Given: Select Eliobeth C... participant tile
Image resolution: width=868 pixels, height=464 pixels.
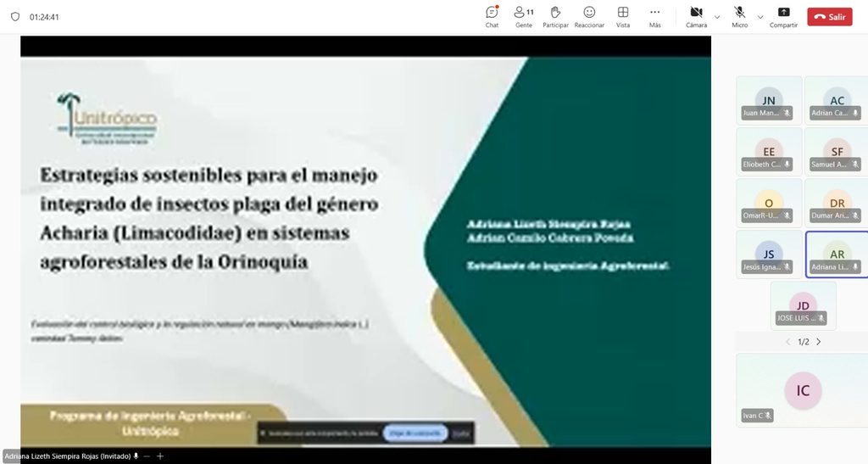Looking at the screenshot, I should (768, 152).
